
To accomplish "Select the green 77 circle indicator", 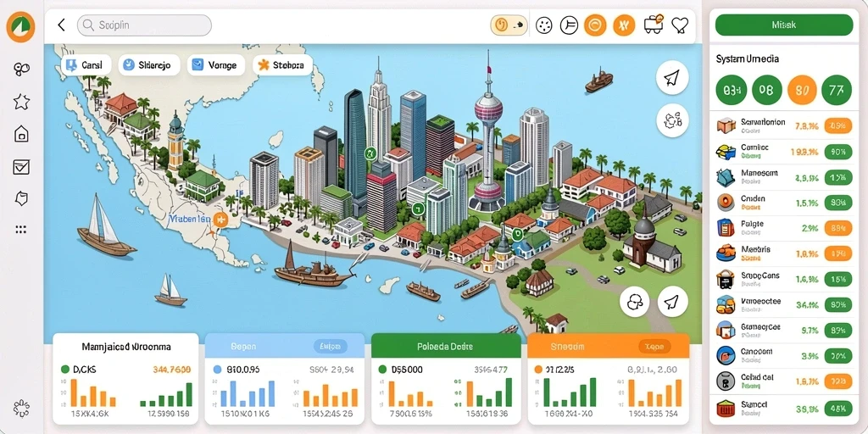I will pyautogui.click(x=837, y=90).
